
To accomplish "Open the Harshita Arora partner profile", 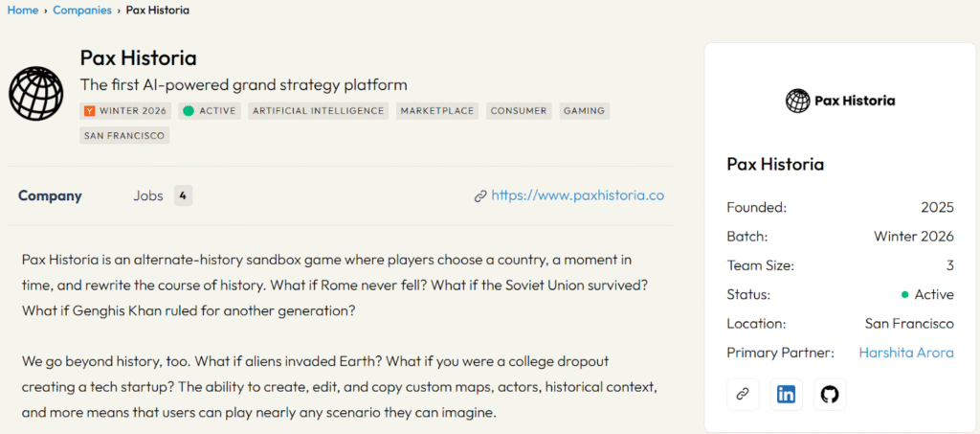I will click(x=905, y=353).
